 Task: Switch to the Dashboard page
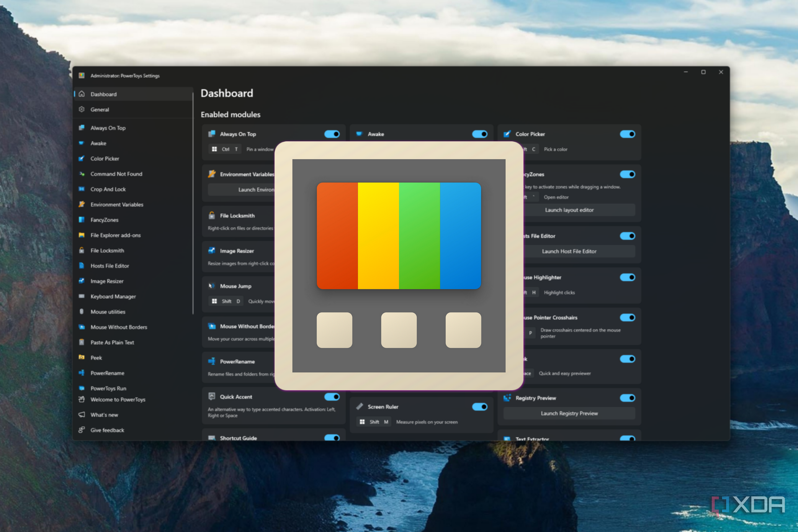[x=103, y=94]
